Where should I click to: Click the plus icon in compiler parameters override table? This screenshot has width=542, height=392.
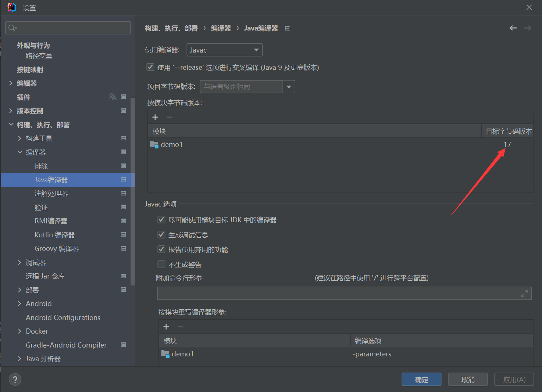pos(166,327)
